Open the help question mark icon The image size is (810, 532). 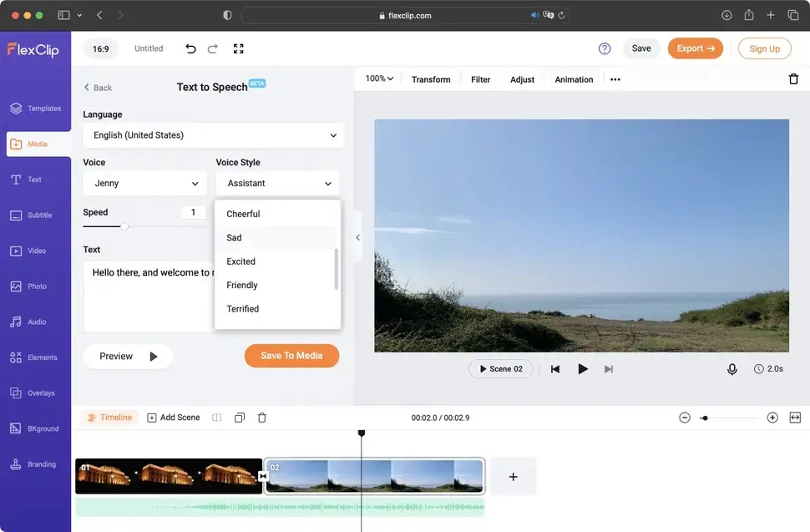605,48
